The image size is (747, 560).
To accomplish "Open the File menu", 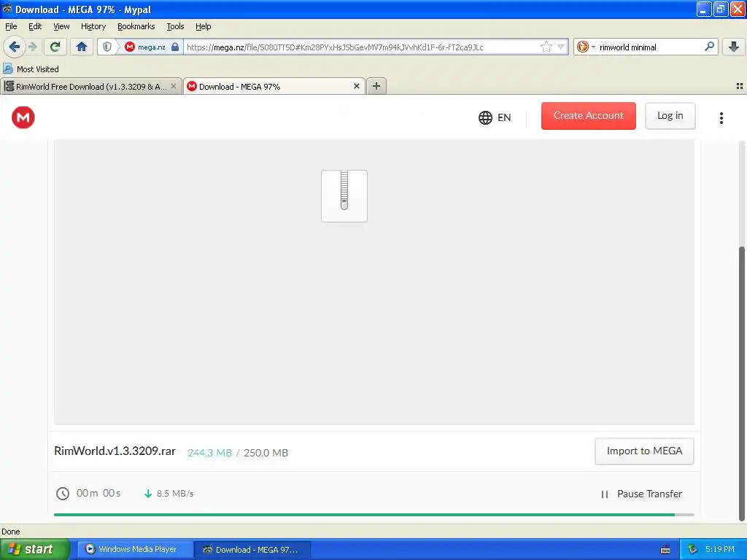I will [11, 26].
